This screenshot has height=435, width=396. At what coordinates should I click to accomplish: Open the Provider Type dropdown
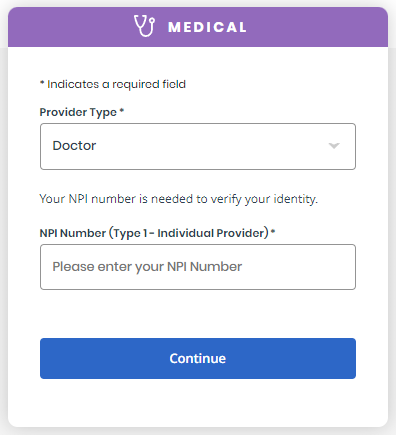(198, 146)
